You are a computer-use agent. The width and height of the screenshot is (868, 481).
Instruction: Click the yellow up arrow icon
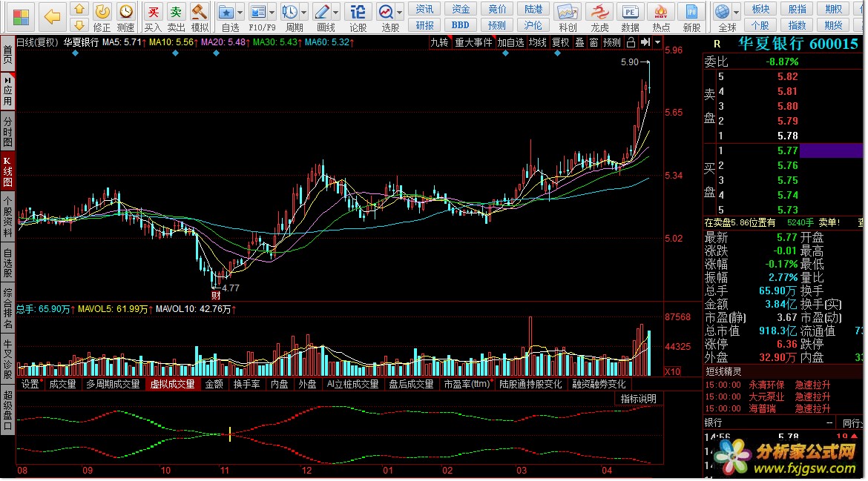click(79, 9)
